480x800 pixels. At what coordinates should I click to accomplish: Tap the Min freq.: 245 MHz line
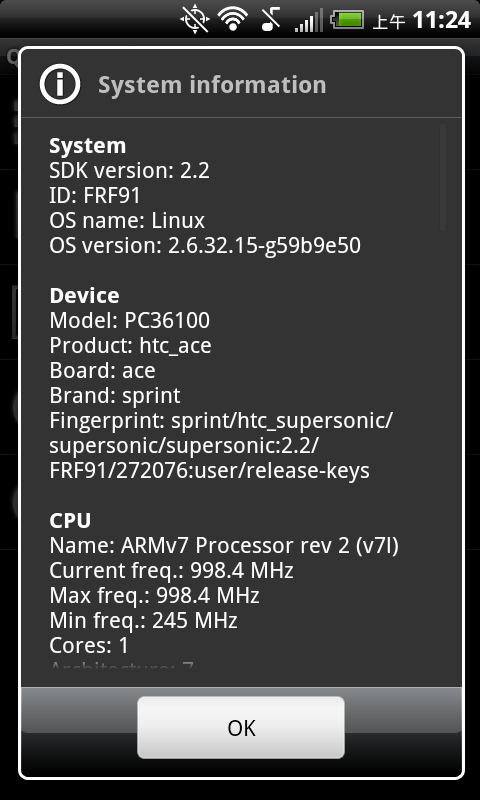pyautogui.click(x=143, y=621)
